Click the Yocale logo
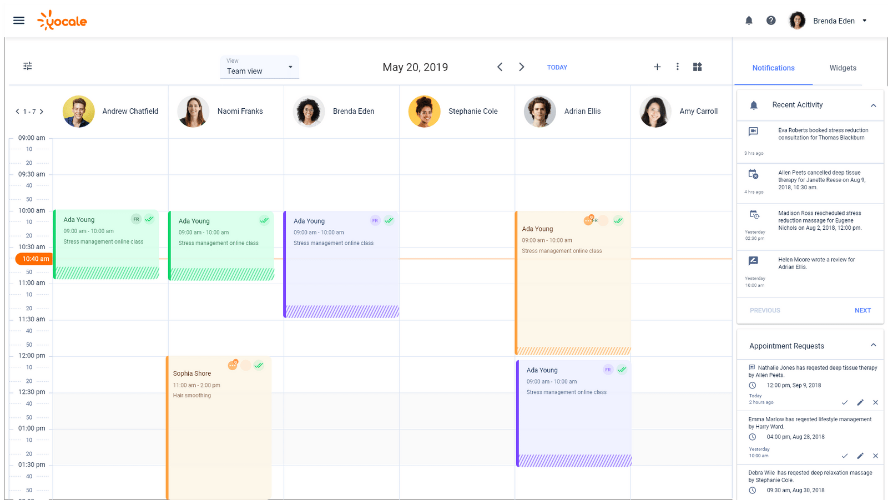Image resolution: width=890 pixels, height=500 pixels. [x=62, y=20]
